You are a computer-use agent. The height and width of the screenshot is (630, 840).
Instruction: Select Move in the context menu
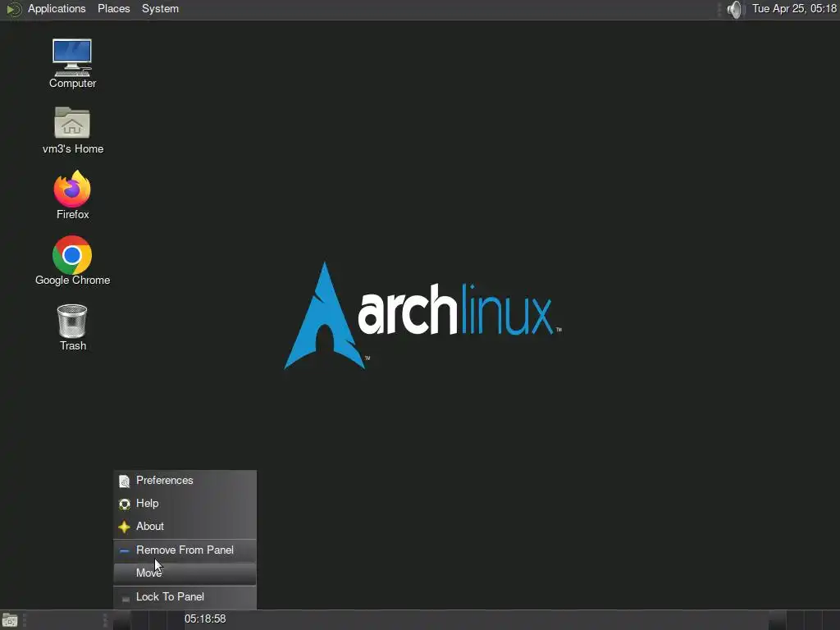[185, 573]
